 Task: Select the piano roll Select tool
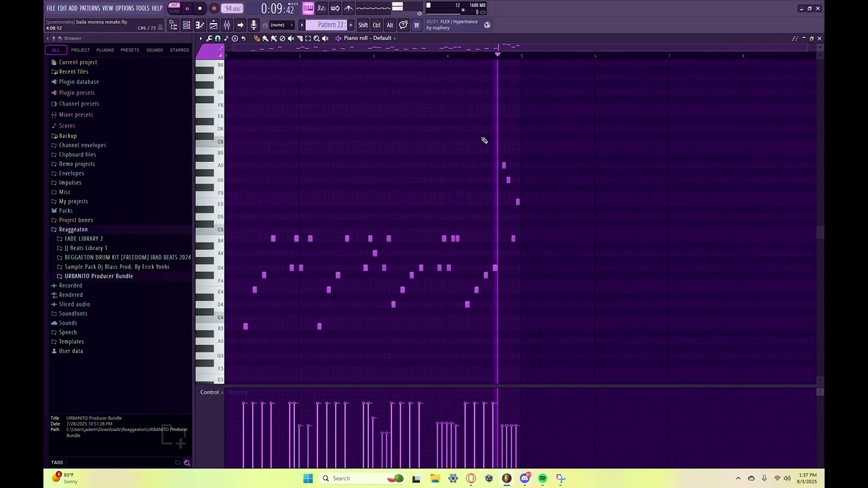[308, 38]
